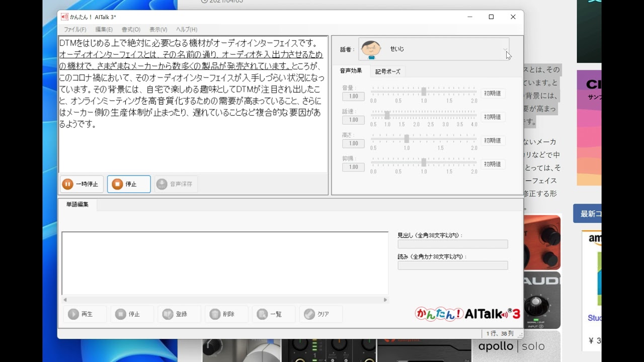The image size is (644, 362).
Task: Reset 音量 with its 初期値 button
Action: (x=493, y=94)
